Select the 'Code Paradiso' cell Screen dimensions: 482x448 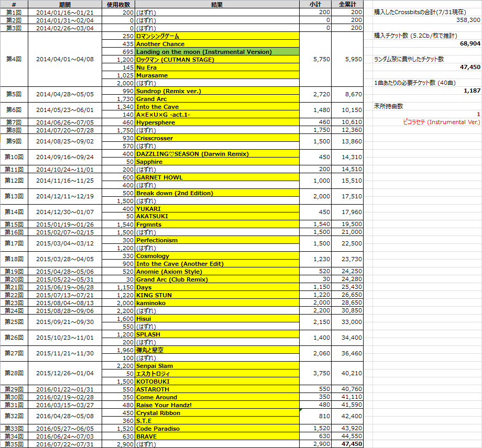217,429
